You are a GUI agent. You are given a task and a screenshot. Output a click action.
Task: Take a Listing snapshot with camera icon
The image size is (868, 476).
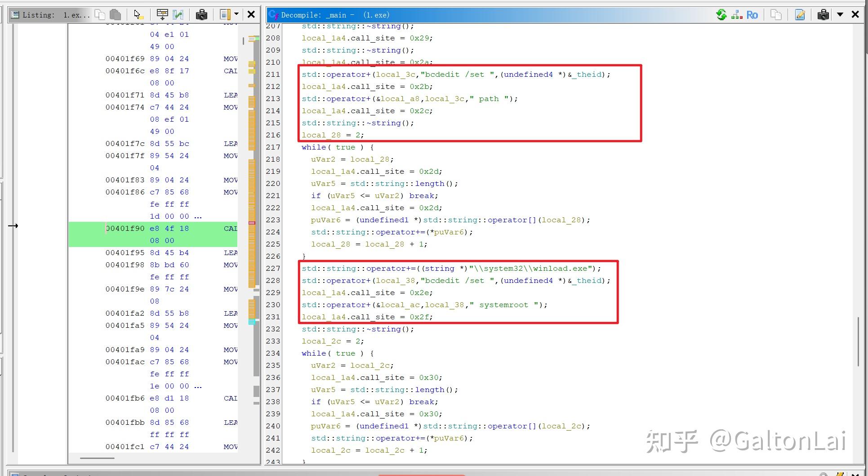[201, 15]
